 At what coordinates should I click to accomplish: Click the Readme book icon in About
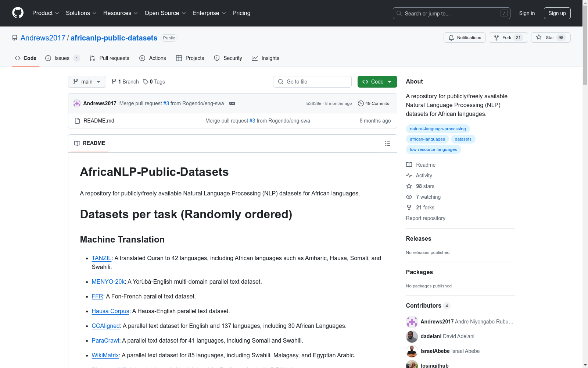coord(409,165)
